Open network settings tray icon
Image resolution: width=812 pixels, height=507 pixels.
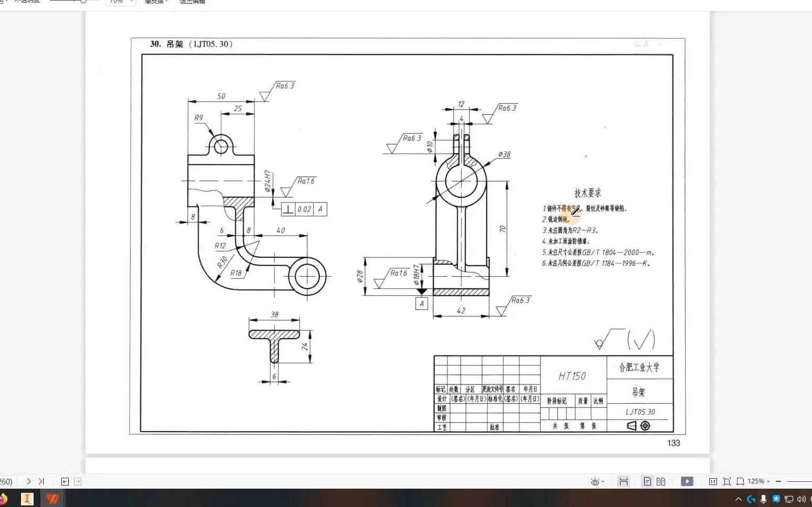(789, 499)
